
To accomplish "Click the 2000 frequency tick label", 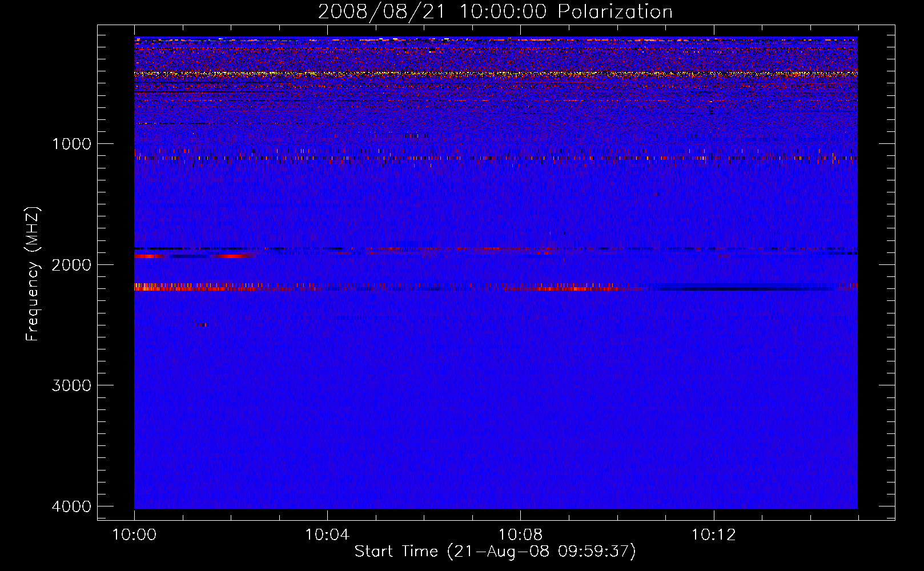I will click(71, 264).
